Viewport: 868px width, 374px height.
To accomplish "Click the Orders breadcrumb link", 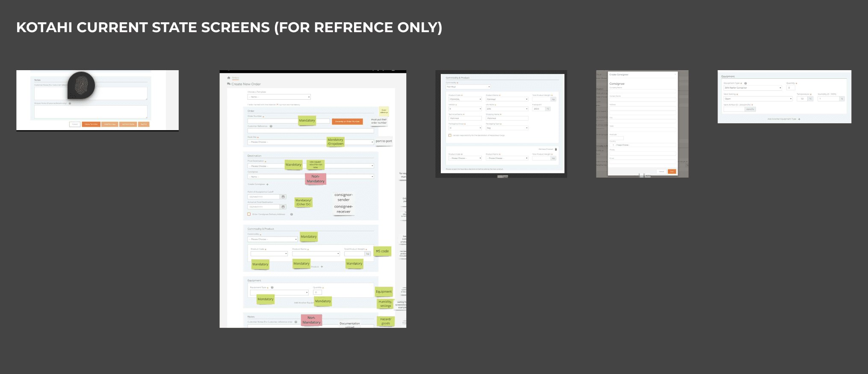I will pyautogui.click(x=235, y=78).
